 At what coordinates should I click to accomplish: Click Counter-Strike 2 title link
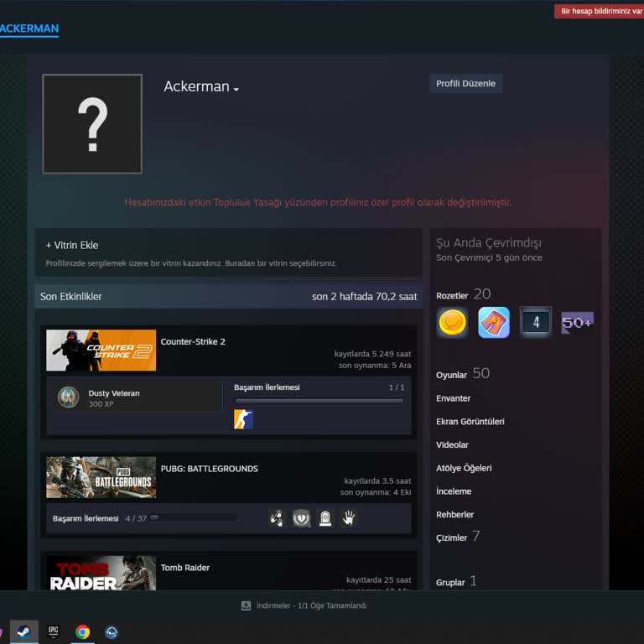(x=193, y=342)
